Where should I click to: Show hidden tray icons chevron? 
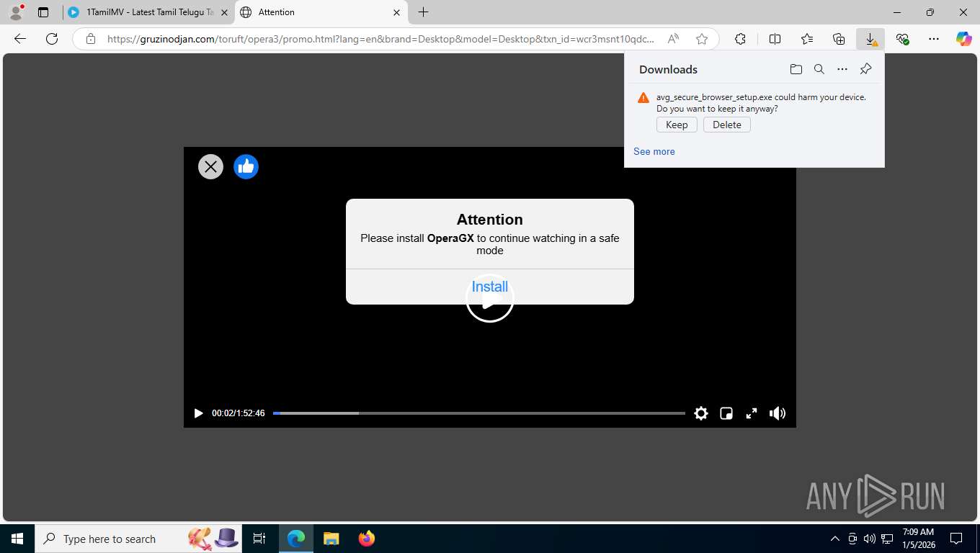(x=835, y=539)
